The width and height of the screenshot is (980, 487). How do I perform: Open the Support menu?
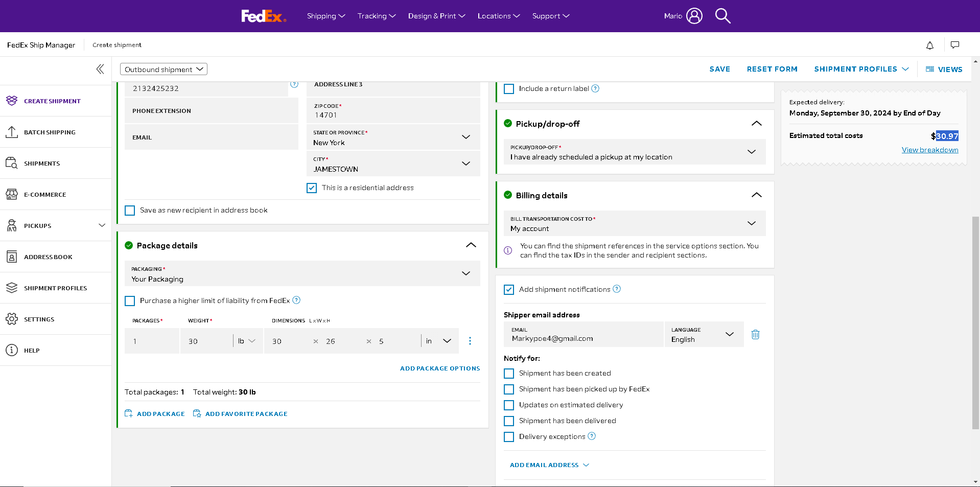point(551,16)
